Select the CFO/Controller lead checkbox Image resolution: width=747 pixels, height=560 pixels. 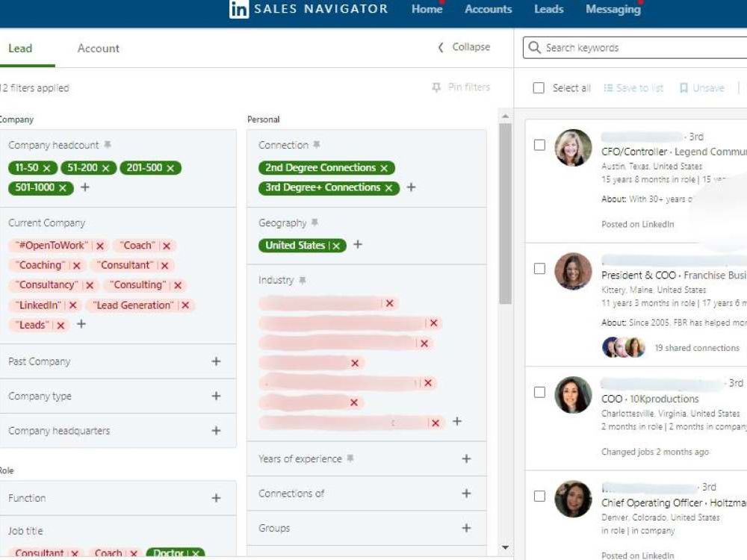(539, 145)
